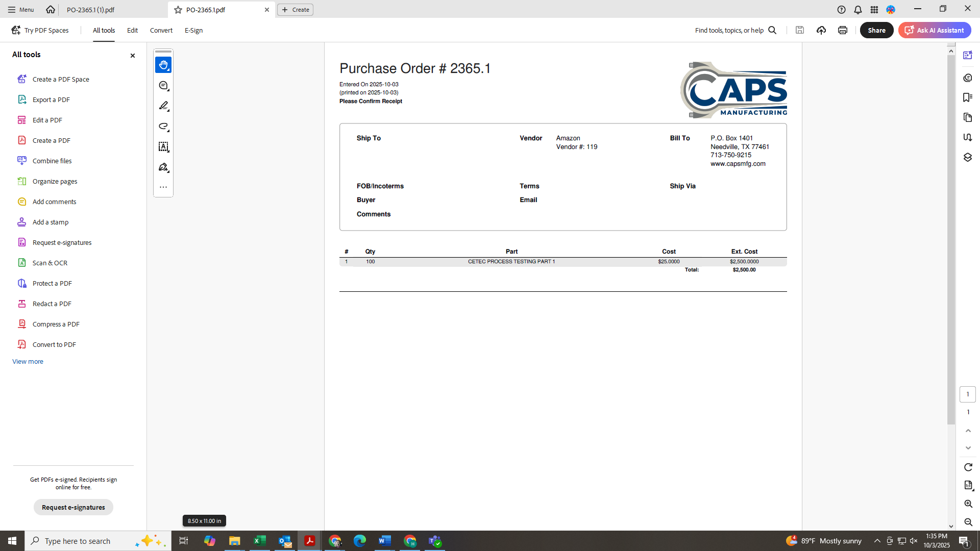Select the Highlight pen tool icon
The width and height of the screenshot is (980, 551).
163,106
